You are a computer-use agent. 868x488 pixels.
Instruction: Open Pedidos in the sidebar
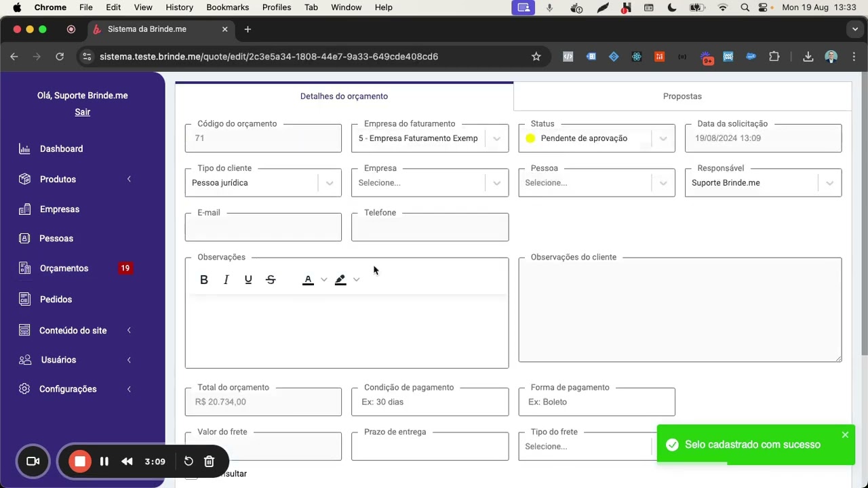tap(56, 300)
